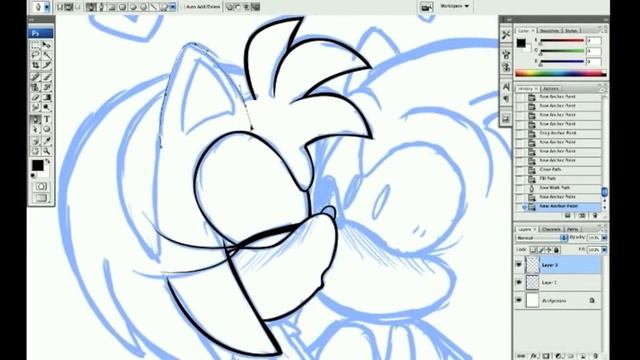
Task: Toggle lock position
Action: coord(549,249)
